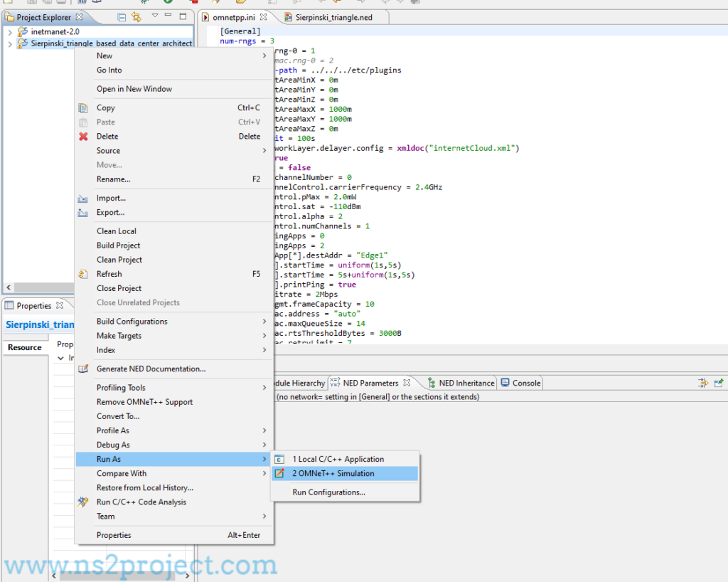Collapse all in Project Explorer
Viewport: 728px width, 582px height.
pos(122,17)
